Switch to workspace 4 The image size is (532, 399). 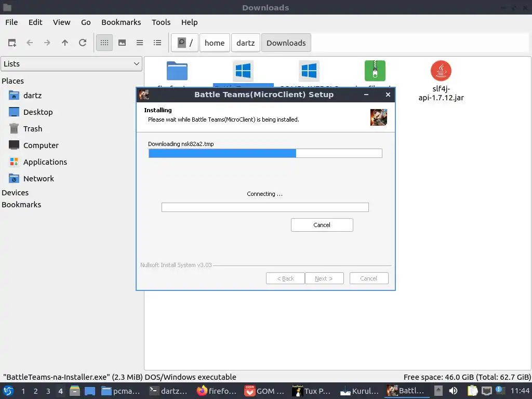[x=60, y=391]
